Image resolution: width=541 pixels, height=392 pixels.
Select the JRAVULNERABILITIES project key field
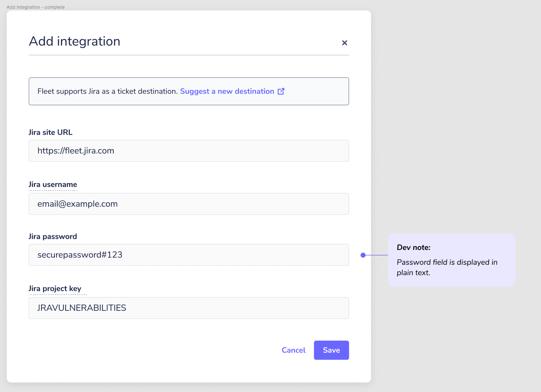[x=188, y=308]
